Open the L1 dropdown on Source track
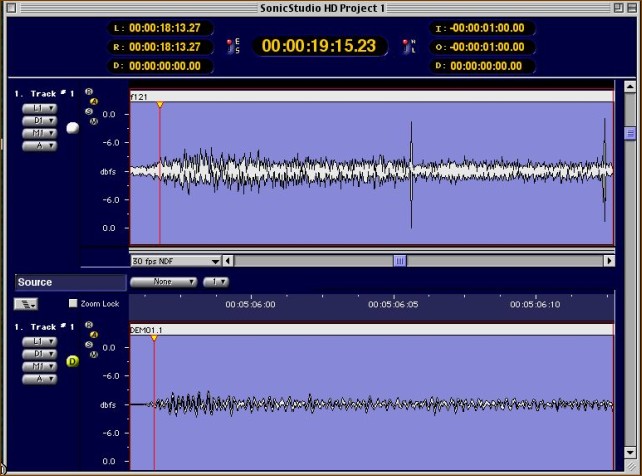Image resolution: width=642 pixels, height=476 pixels. click(39, 341)
